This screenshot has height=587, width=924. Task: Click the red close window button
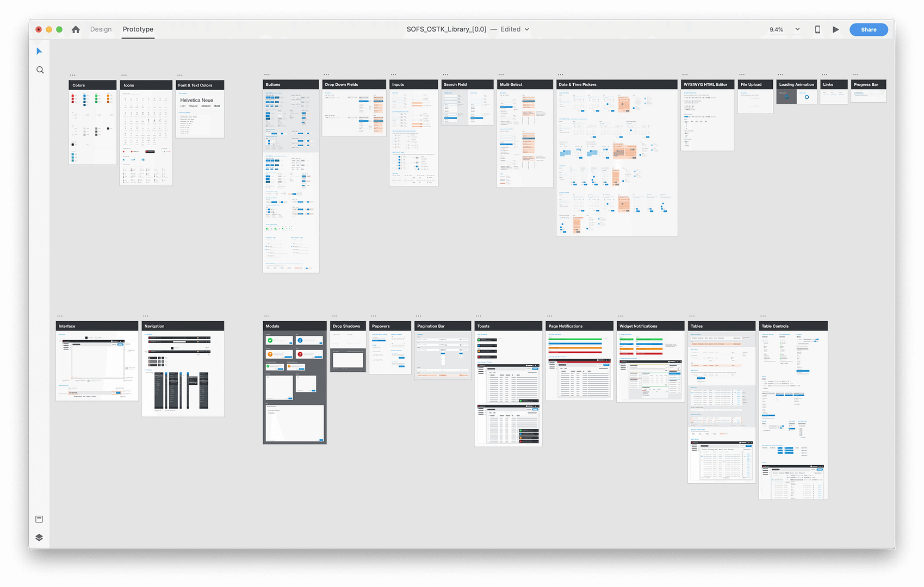pyautogui.click(x=39, y=29)
